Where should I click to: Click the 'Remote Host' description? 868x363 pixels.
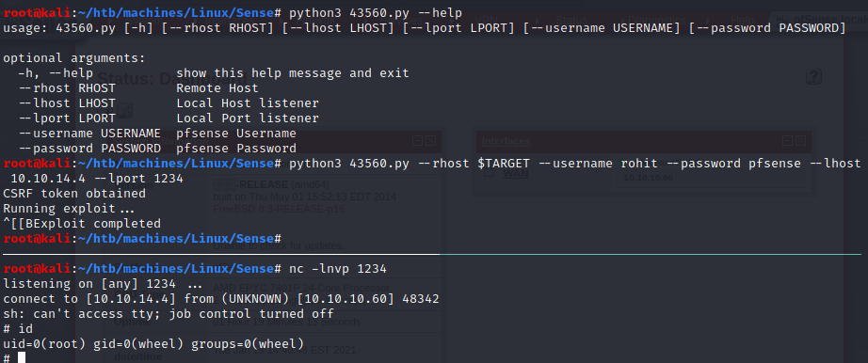(x=217, y=88)
